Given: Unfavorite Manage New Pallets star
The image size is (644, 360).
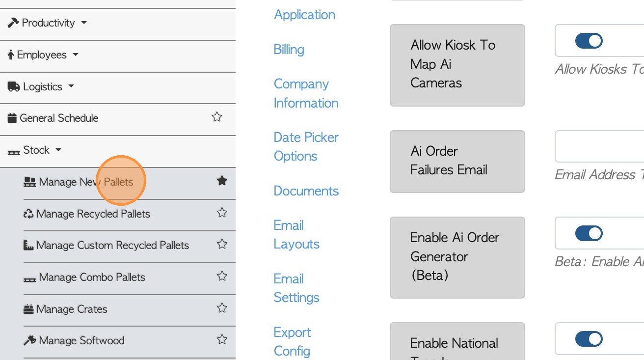Looking at the screenshot, I should 222,181.
